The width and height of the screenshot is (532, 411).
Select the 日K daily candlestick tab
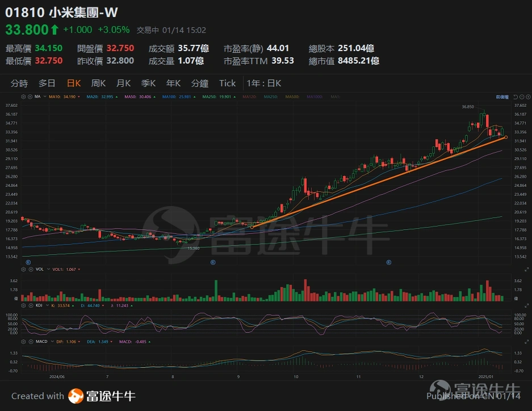tap(74, 83)
